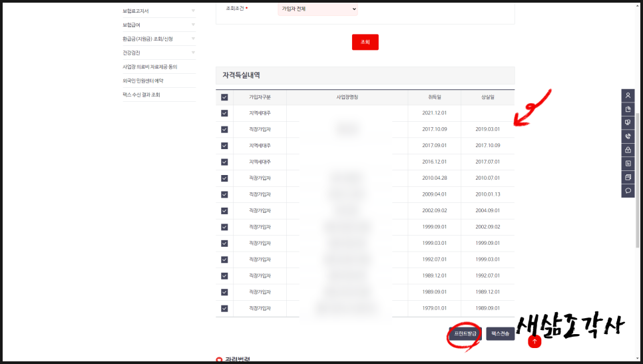Click the 팩스전송 button
This screenshot has height=364, width=643.
tap(501, 333)
